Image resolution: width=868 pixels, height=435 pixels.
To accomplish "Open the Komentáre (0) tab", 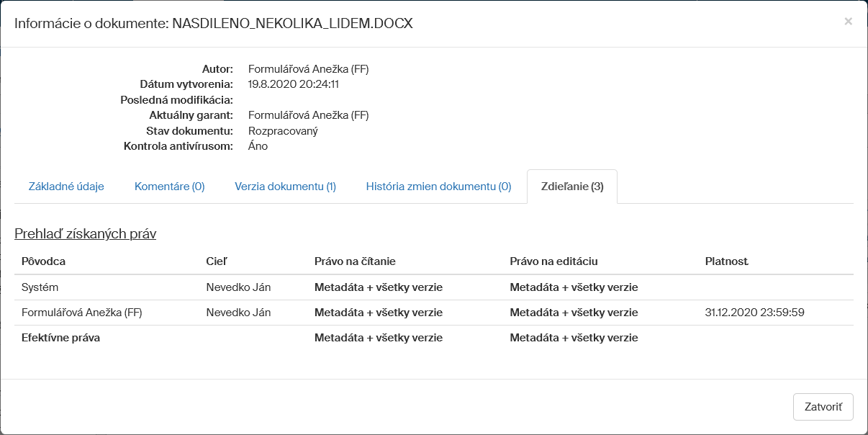I will (x=170, y=187).
